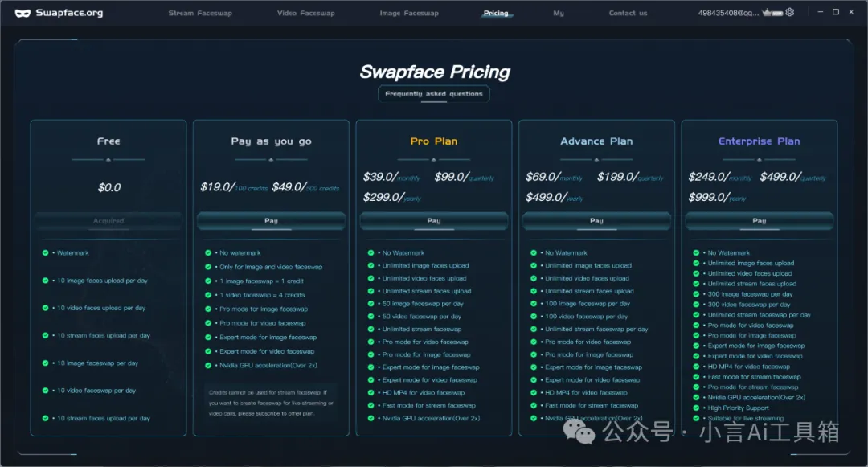Click the Advance Plan title

point(596,141)
